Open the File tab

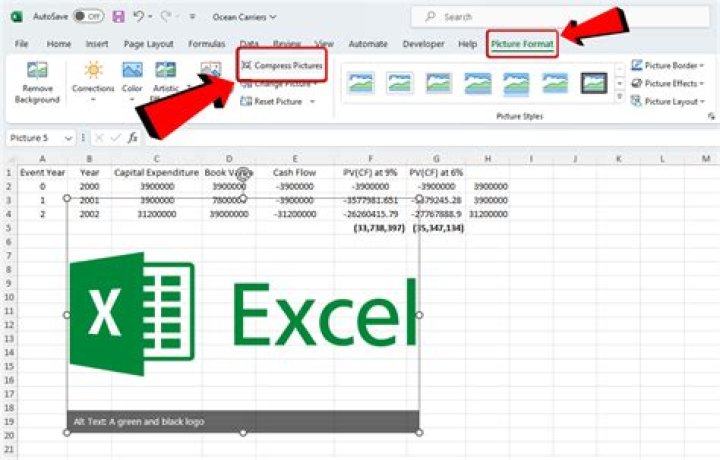(22, 44)
